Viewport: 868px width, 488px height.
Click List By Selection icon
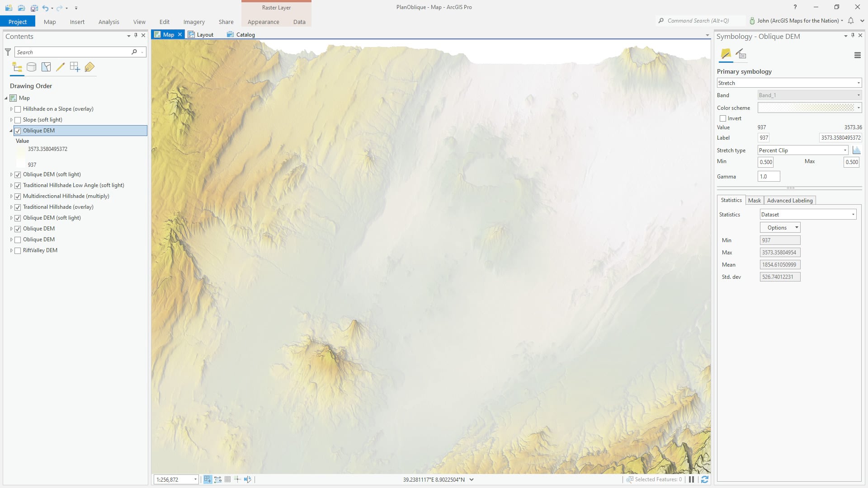(46, 67)
